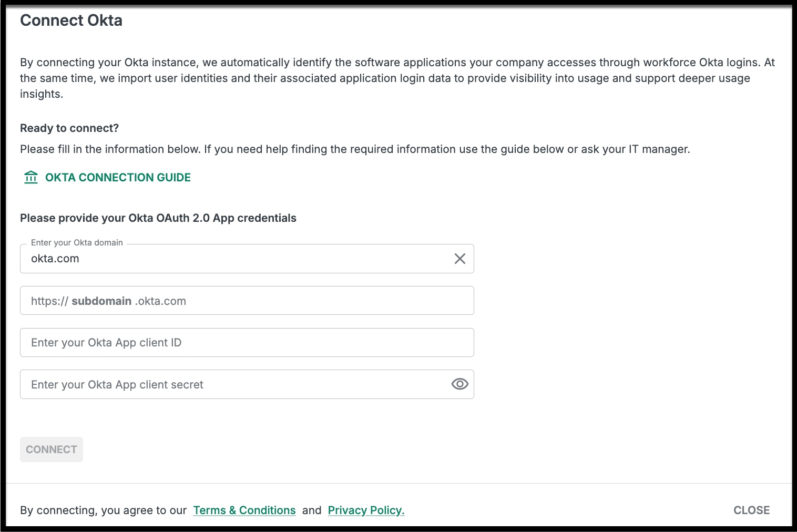Click the "Ready to connect?" heading
Screen dimensions: 797x532
point(69,128)
